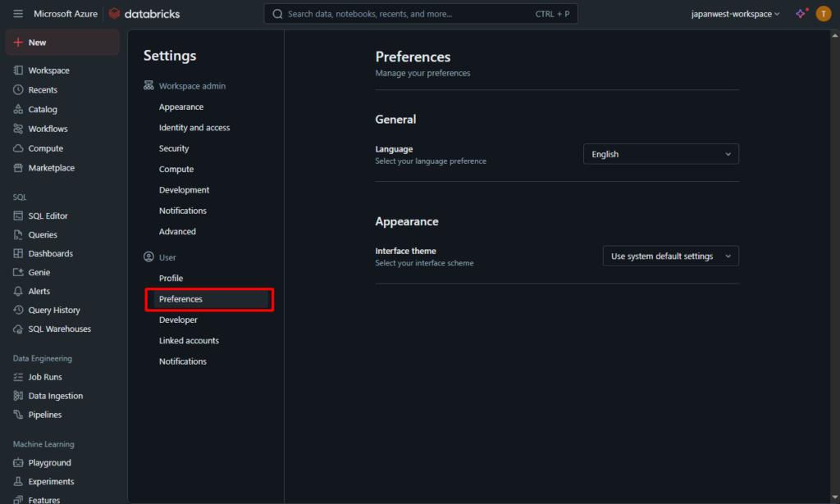
Task: Open SQL Editor from the sidebar
Action: (x=48, y=216)
